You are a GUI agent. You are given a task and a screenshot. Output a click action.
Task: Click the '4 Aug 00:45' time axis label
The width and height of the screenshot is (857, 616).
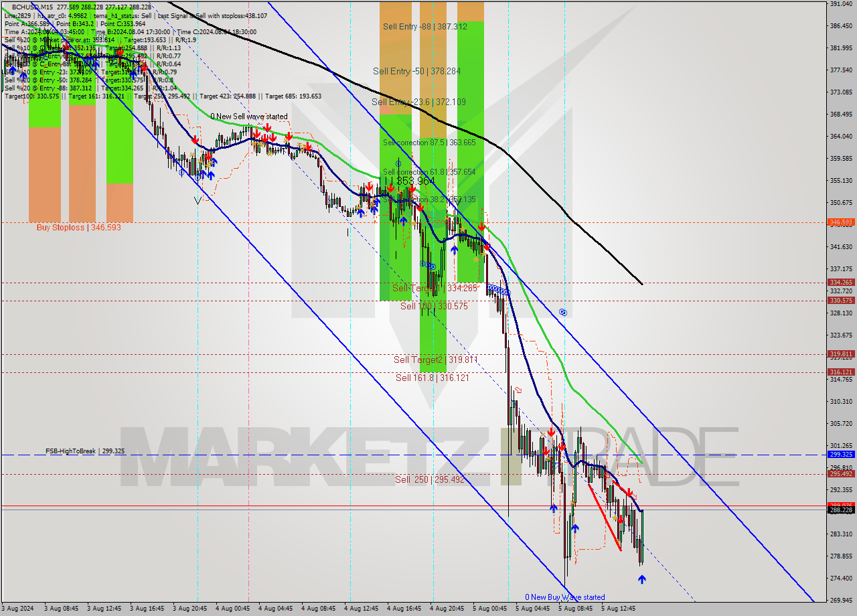pyautogui.click(x=232, y=609)
